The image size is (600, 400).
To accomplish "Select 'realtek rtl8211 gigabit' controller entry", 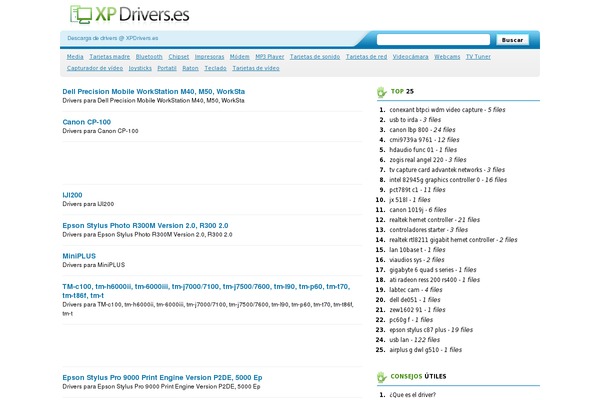I will tap(453, 240).
